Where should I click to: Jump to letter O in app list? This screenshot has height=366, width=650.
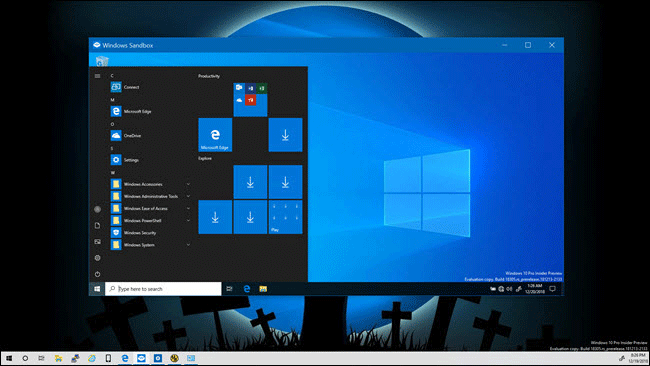[112, 124]
